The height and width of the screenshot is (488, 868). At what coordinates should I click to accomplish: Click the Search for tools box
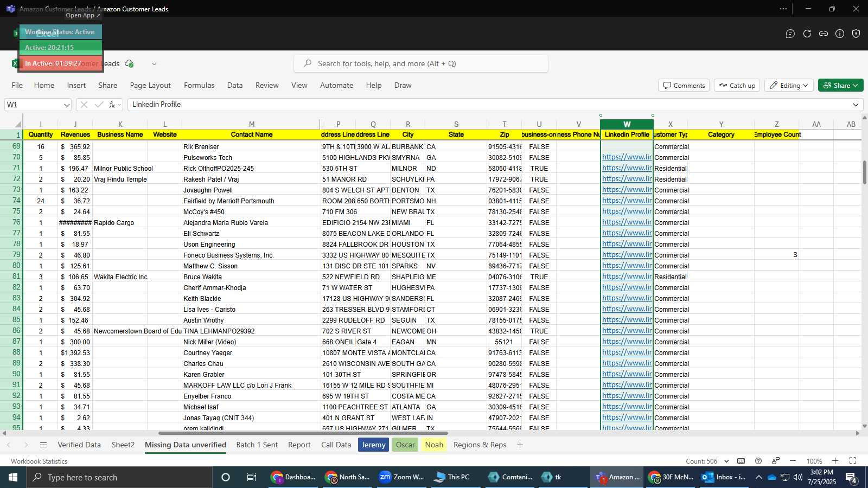(x=421, y=63)
